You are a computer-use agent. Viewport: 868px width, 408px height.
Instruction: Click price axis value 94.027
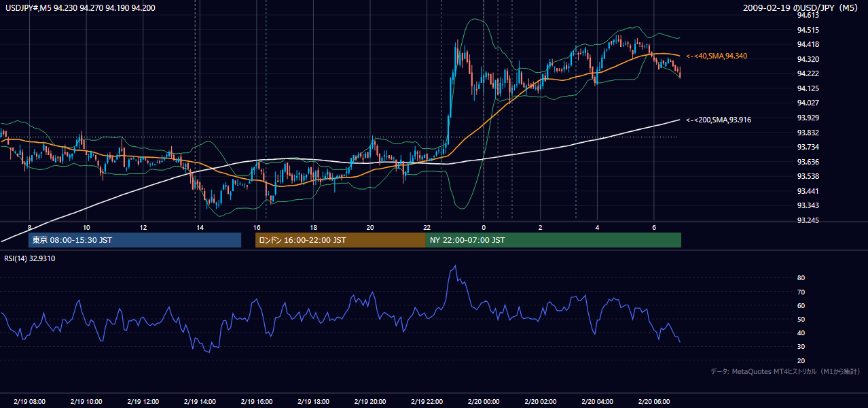[x=808, y=103]
